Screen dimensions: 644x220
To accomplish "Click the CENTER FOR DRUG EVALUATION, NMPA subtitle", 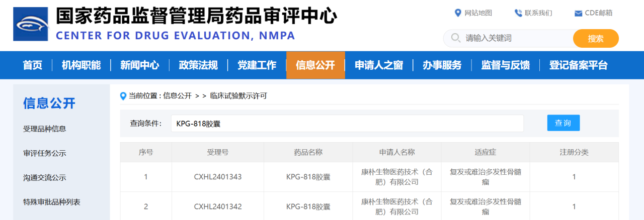I will (176, 36).
